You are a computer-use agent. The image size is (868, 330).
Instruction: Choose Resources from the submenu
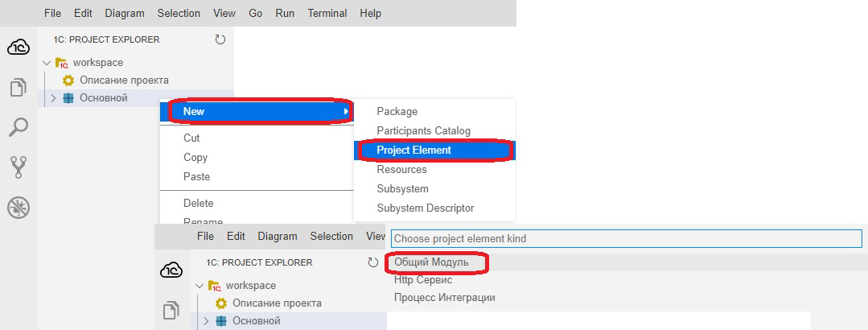[x=401, y=170]
